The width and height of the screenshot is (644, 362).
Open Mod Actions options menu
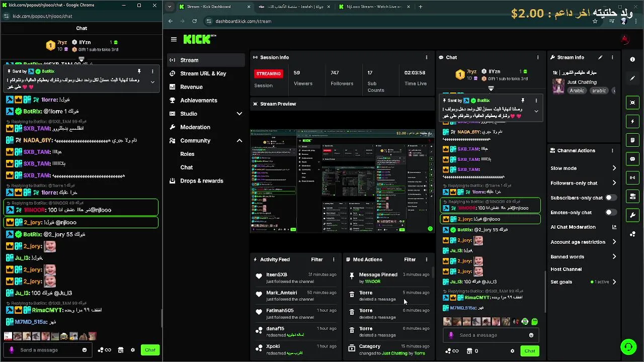427,259
